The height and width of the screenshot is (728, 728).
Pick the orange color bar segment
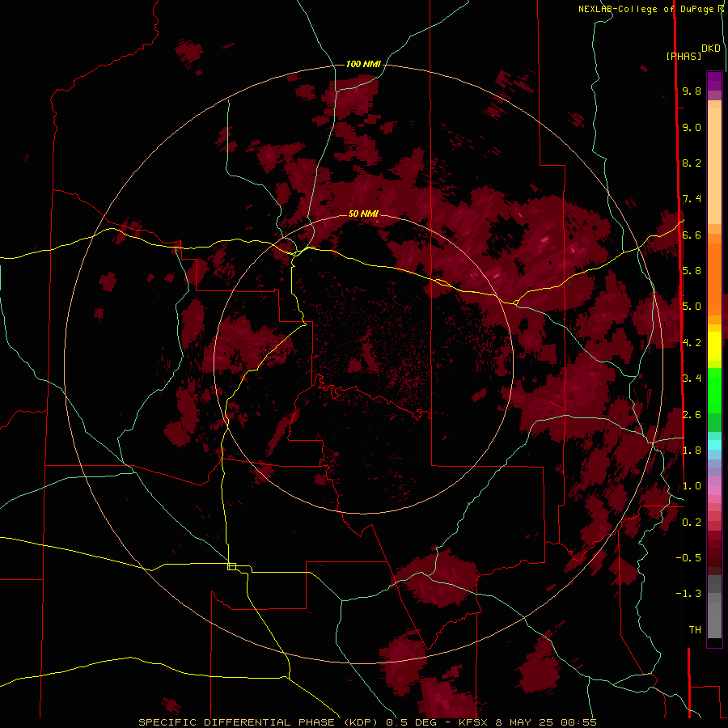tap(714, 279)
